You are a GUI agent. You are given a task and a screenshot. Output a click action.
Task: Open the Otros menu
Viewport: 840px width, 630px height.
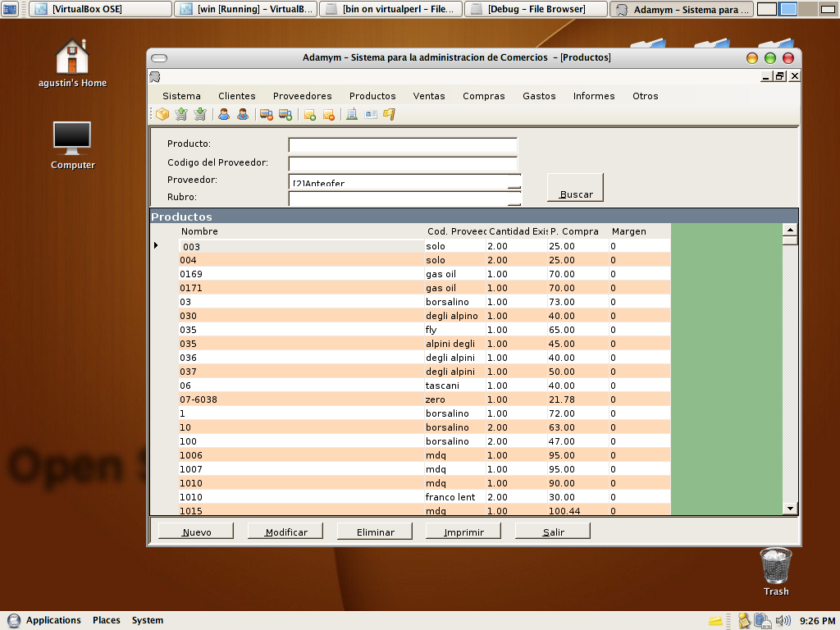645,96
